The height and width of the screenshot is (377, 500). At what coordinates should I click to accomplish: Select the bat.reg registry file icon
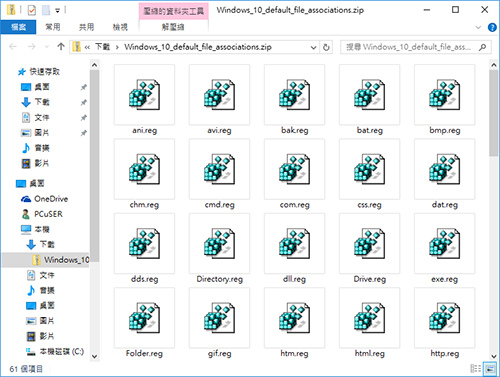tap(369, 95)
